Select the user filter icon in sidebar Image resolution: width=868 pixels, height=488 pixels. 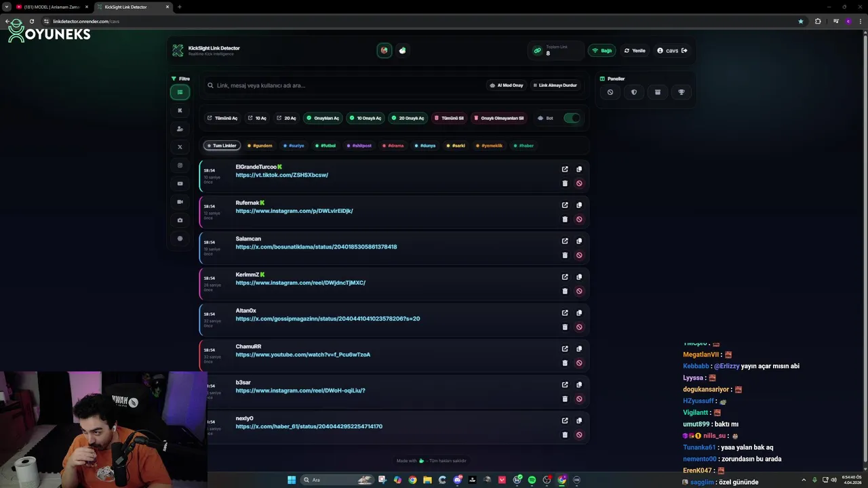click(180, 129)
